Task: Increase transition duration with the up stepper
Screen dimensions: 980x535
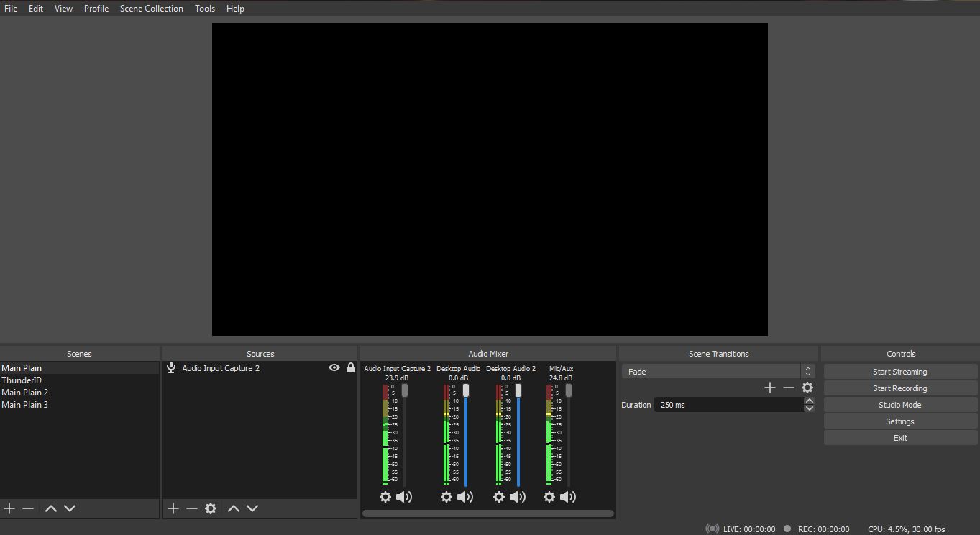Action: point(809,401)
